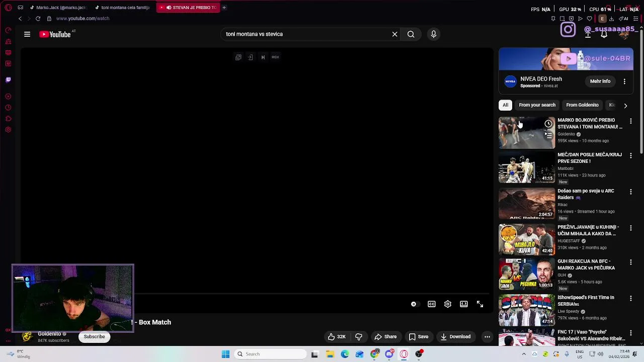Viewport: 644px width, 362px height.
Task: Switch to toni montana cela familija tab
Action: point(122,8)
